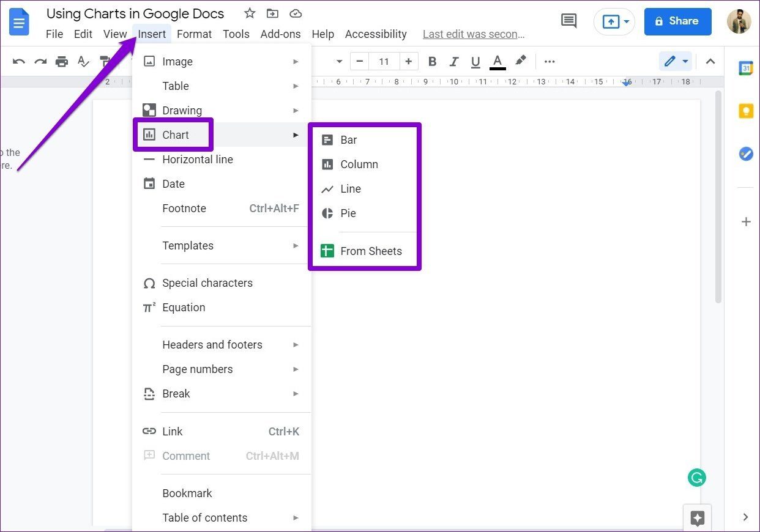760x532 pixels.
Task: Expand the side panel chevron
Action: click(x=745, y=517)
